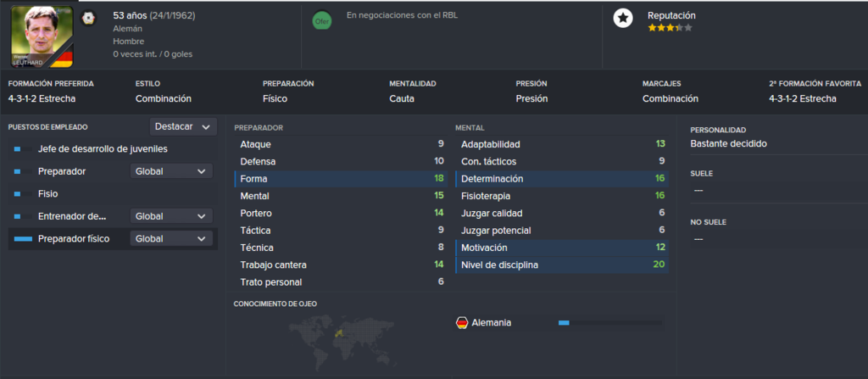Select the Preparador físico staff role
Viewport: 868px width, 379px height.
[74, 239]
